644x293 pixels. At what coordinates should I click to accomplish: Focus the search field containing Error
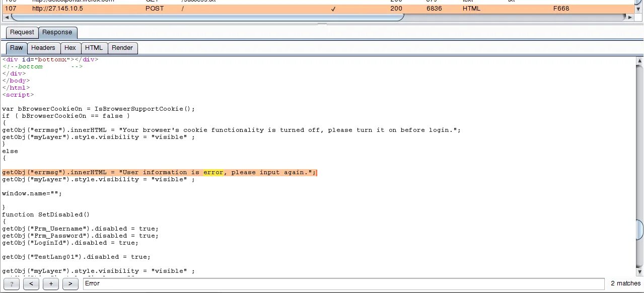(343, 284)
